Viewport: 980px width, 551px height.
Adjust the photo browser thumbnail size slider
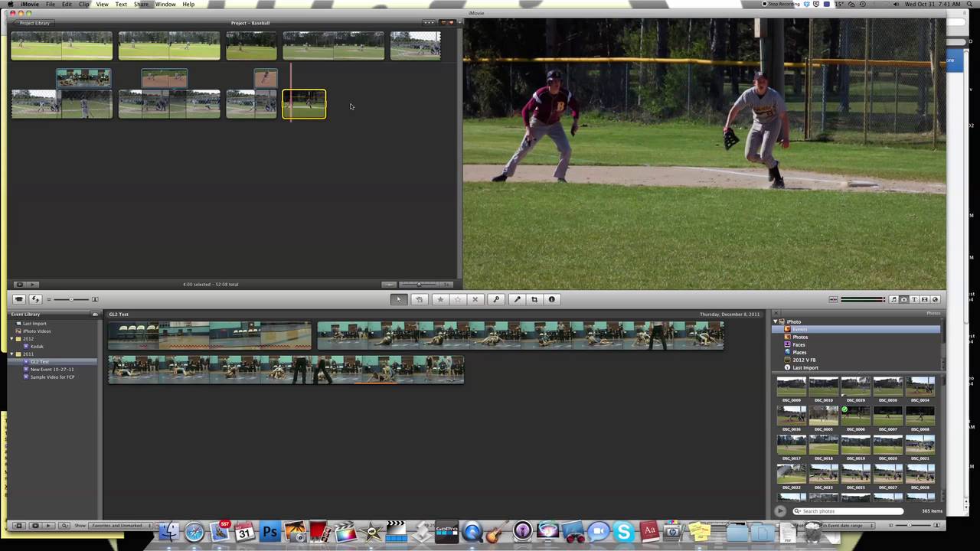[x=910, y=526]
